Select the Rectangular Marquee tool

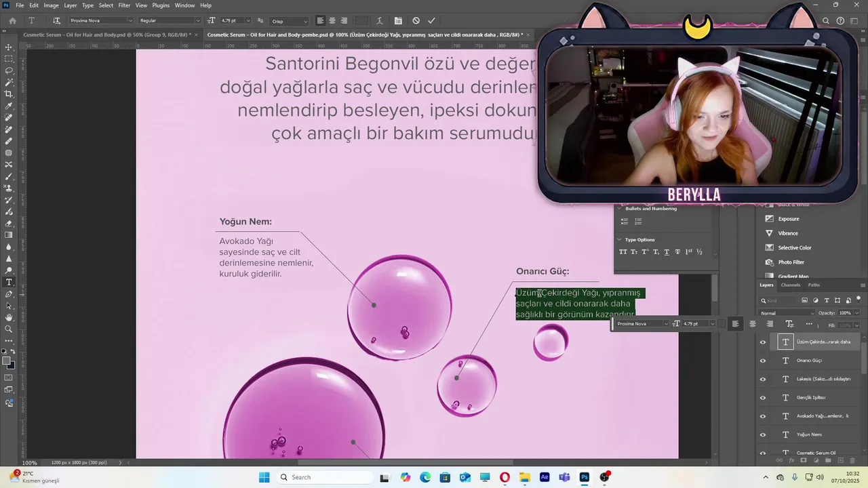(9, 59)
